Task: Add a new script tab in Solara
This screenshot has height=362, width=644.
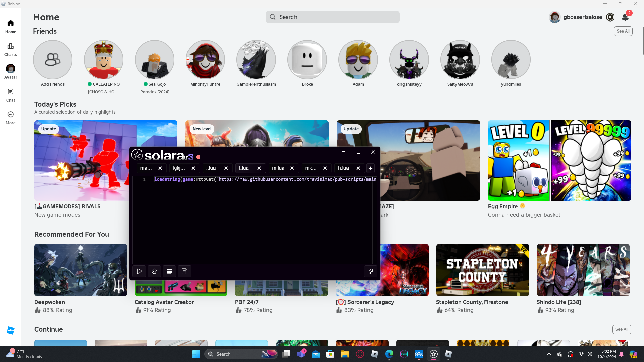Action: [370, 168]
